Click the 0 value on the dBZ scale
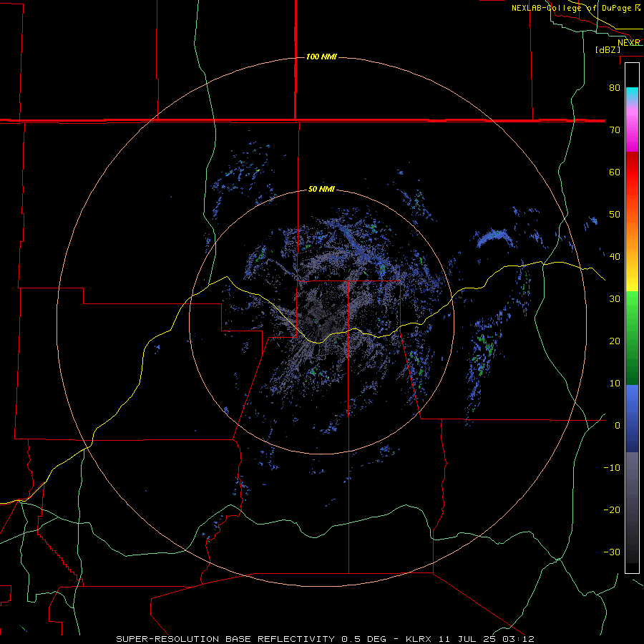644x644 pixels. coord(618,426)
